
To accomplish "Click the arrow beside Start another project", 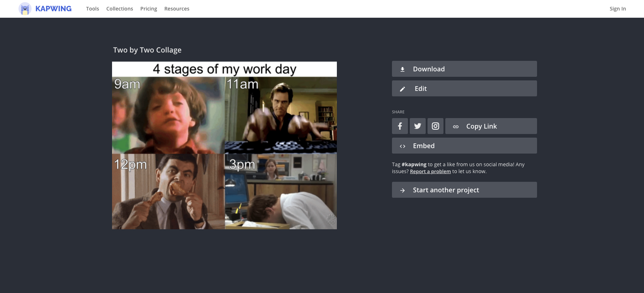I will click(402, 190).
